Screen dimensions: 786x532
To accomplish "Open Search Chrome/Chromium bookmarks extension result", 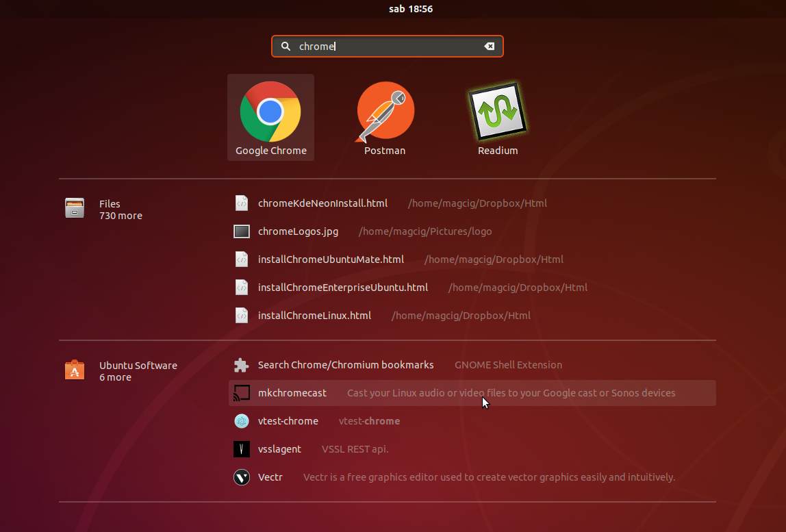I will coord(472,365).
